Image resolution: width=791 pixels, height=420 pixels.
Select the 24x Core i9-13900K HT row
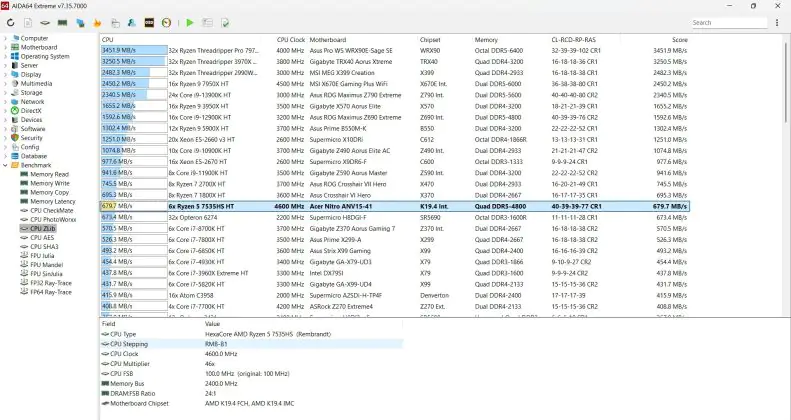[x=394, y=95]
